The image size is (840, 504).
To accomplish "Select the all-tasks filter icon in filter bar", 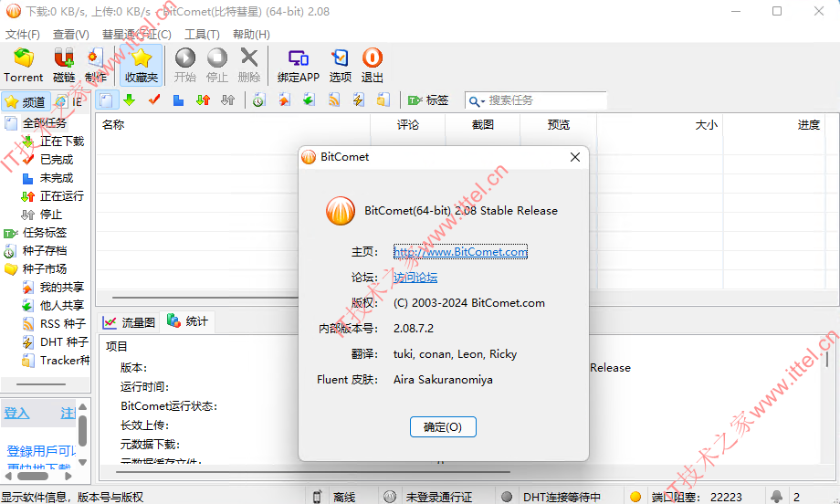I will pos(107,100).
